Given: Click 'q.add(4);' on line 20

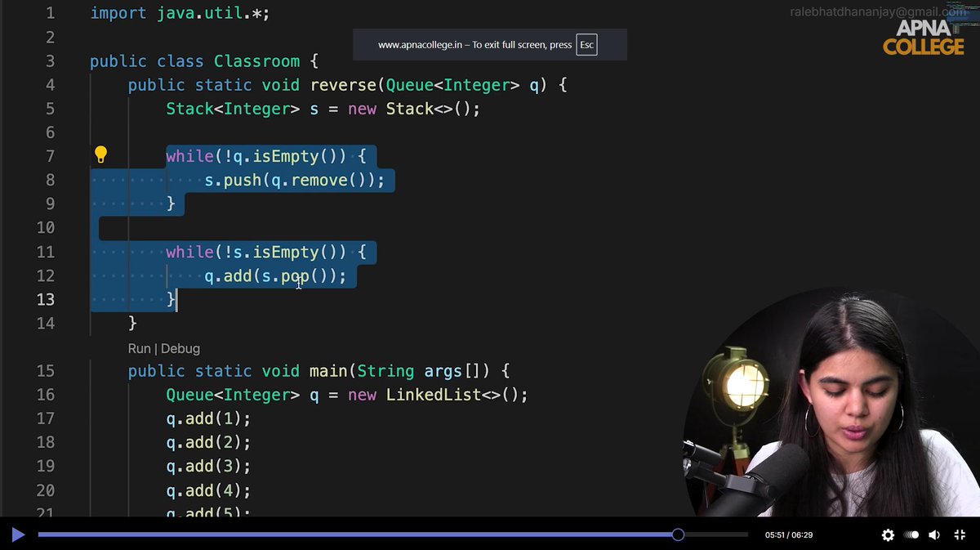Looking at the screenshot, I should pyautogui.click(x=208, y=490).
